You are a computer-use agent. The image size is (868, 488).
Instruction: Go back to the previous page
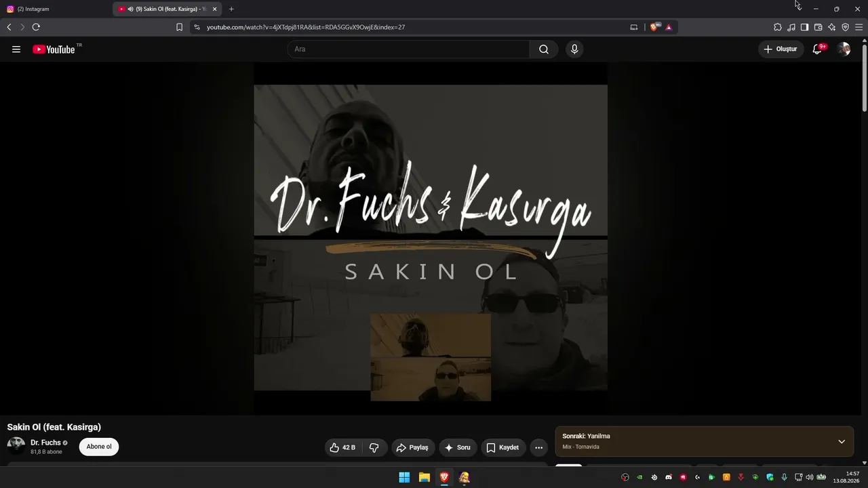pos(9,27)
